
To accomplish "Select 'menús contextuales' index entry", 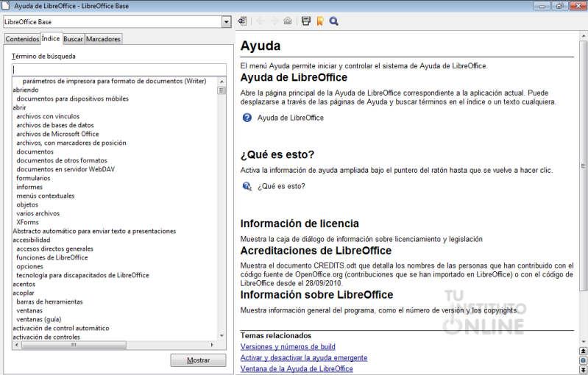I will (46, 196).
